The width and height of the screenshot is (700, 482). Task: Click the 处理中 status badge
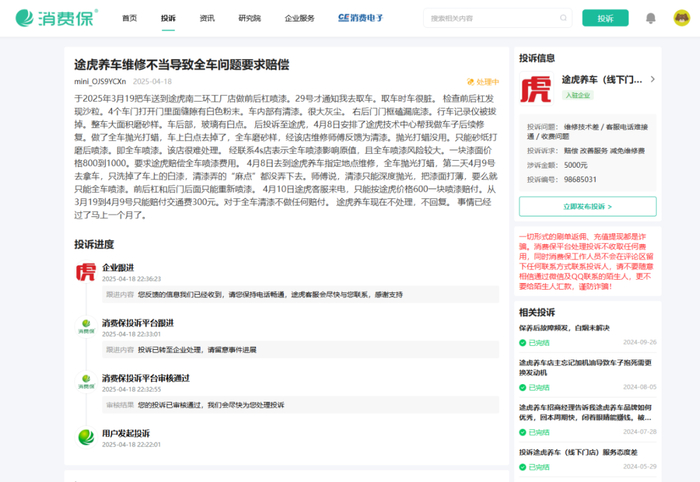(x=483, y=81)
